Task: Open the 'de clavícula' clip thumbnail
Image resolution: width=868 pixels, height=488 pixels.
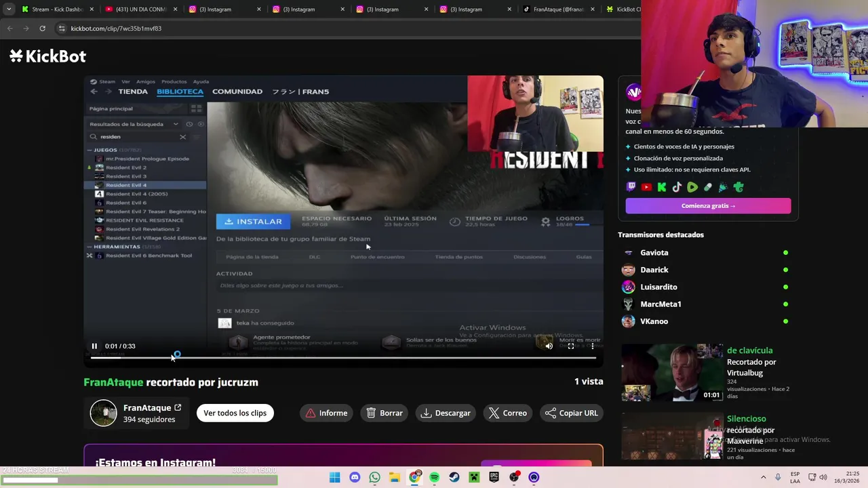Action: tap(672, 373)
